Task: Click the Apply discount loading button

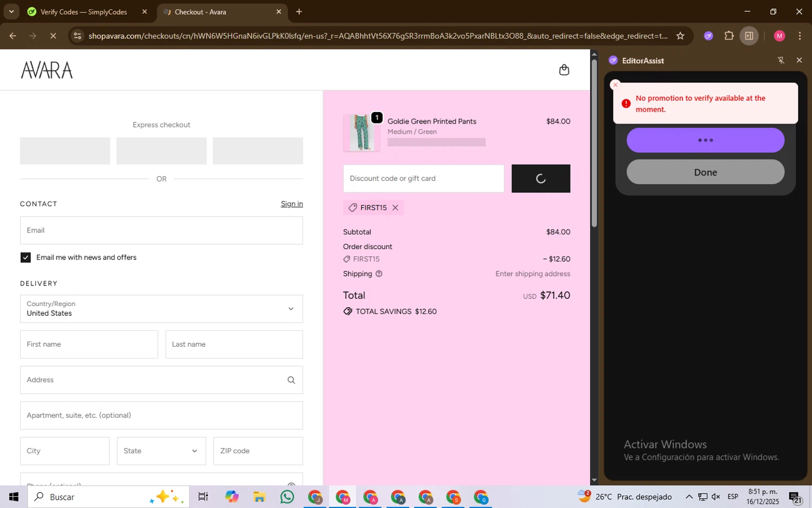Action: 541,179
